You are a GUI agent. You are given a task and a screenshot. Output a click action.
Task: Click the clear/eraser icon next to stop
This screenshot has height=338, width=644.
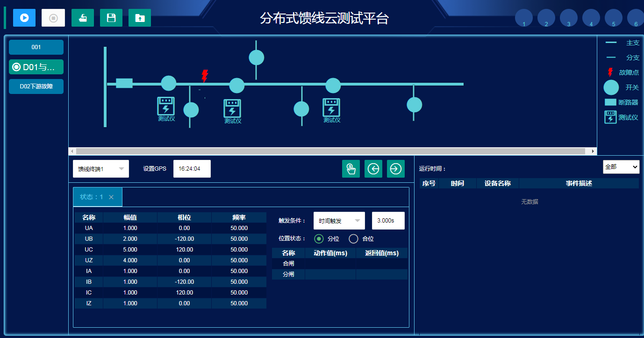pos(83,18)
